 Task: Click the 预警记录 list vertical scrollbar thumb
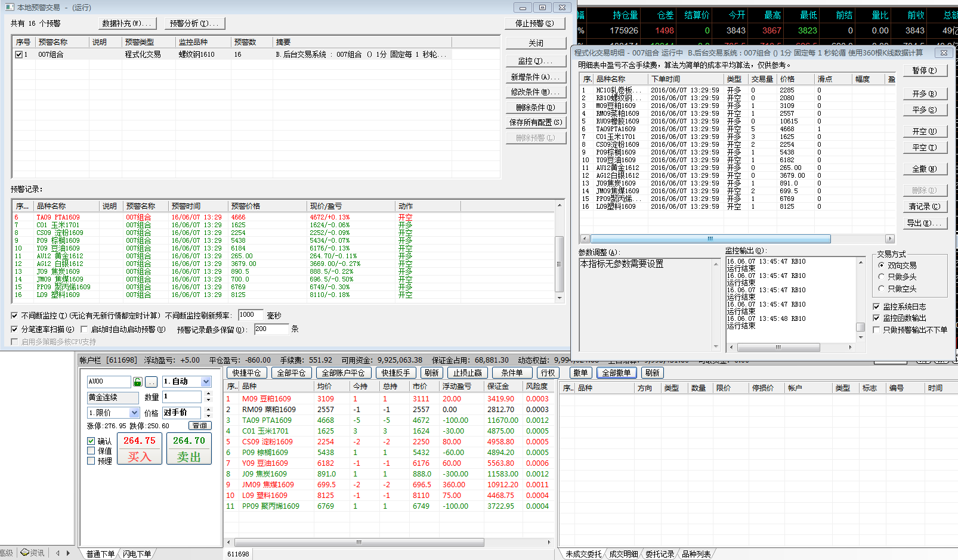pos(559,264)
